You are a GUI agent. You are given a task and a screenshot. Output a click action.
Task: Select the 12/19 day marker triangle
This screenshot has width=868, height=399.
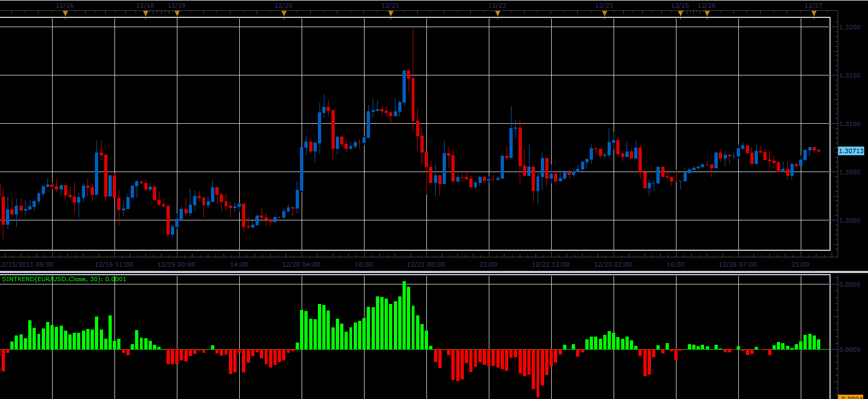click(x=177, y=14)
